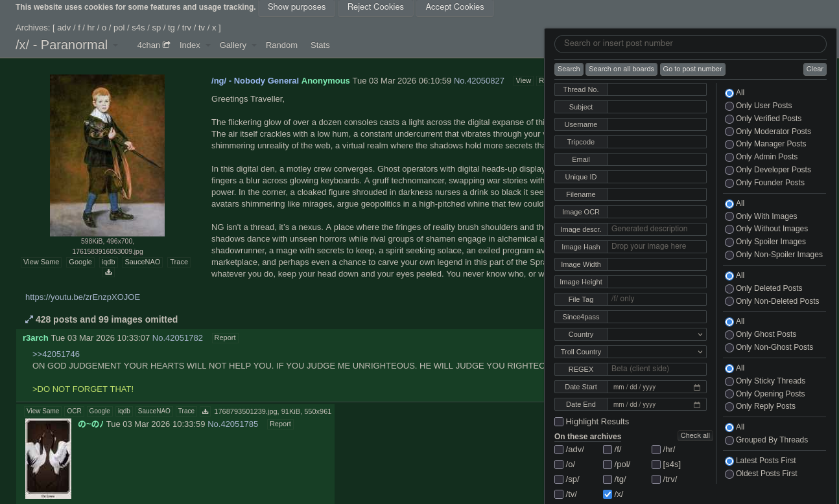Open the Stats page

320,45
